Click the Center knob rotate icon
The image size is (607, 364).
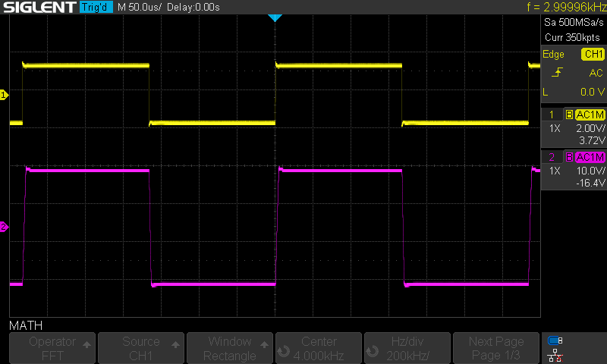[x=284, y=351]
